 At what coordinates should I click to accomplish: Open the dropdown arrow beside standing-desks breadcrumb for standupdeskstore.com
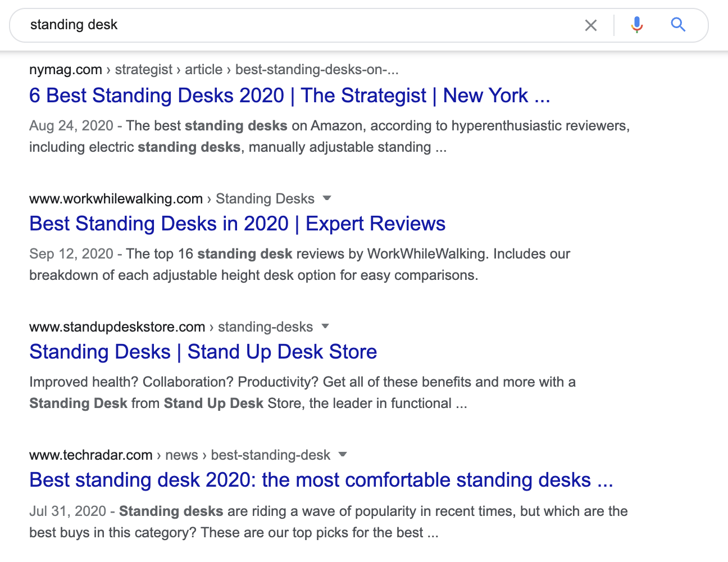[x=326, y=327]
